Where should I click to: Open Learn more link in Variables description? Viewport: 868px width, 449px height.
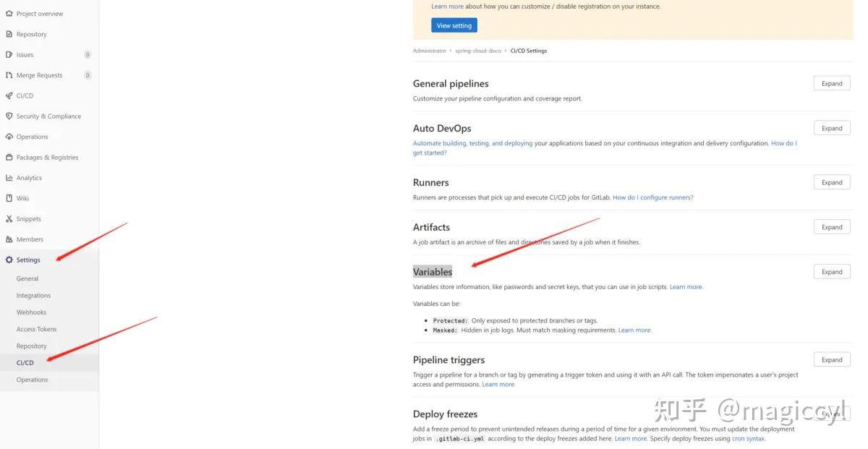tap(686, 287)
